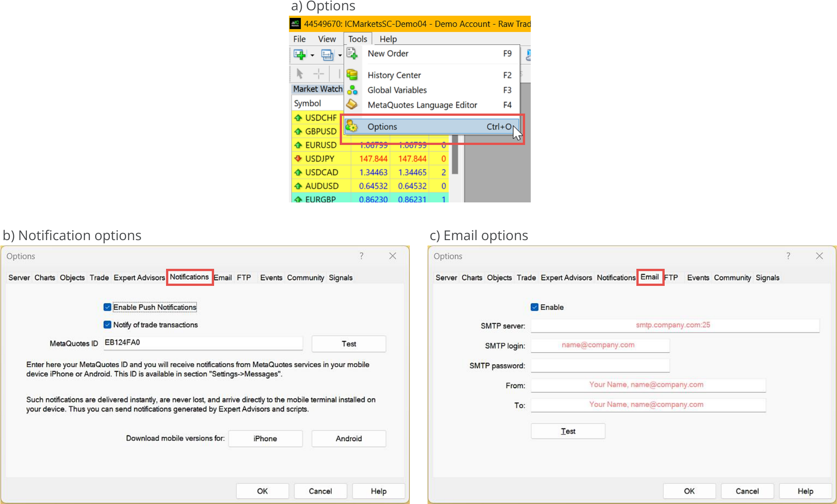Open the File menu
Image resolution: width=837 pixels, height=504 pixels.
tap(299, 39)
